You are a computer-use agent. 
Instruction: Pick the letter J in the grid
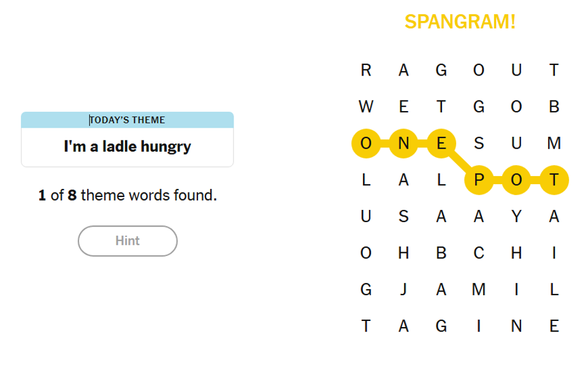click(x=403, y=290)
